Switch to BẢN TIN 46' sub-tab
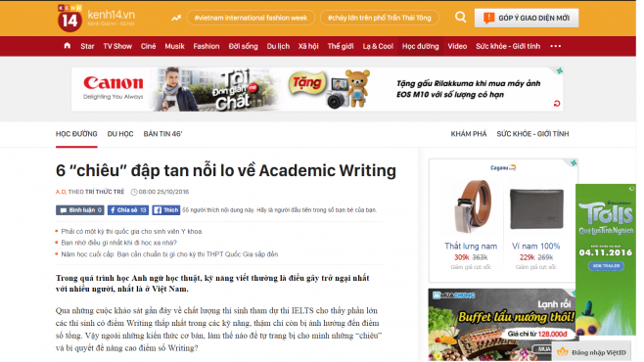The width and height of the screenshot is (644, 362). [x=162, y=134]
